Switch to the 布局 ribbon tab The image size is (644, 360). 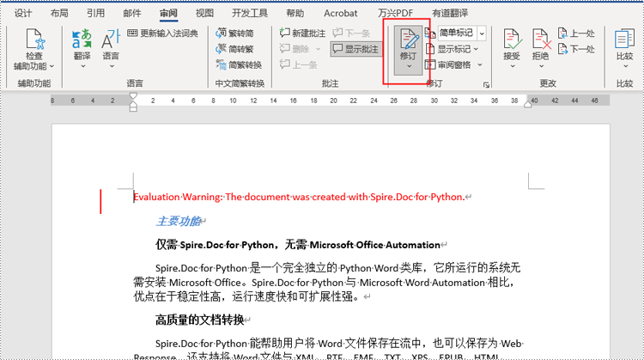(59, 13)
